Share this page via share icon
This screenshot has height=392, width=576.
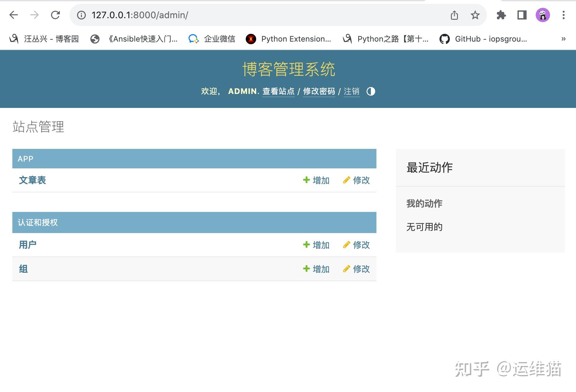(x=454, y=15)
